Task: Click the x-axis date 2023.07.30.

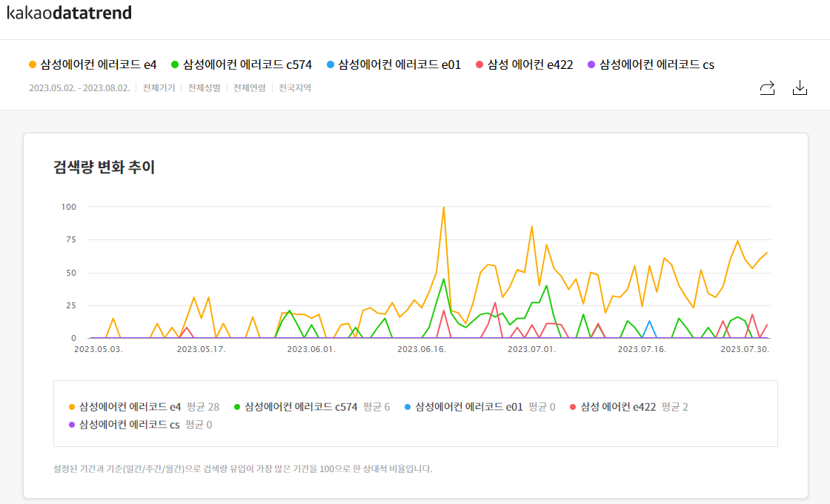Action: [x=745, y=349]
